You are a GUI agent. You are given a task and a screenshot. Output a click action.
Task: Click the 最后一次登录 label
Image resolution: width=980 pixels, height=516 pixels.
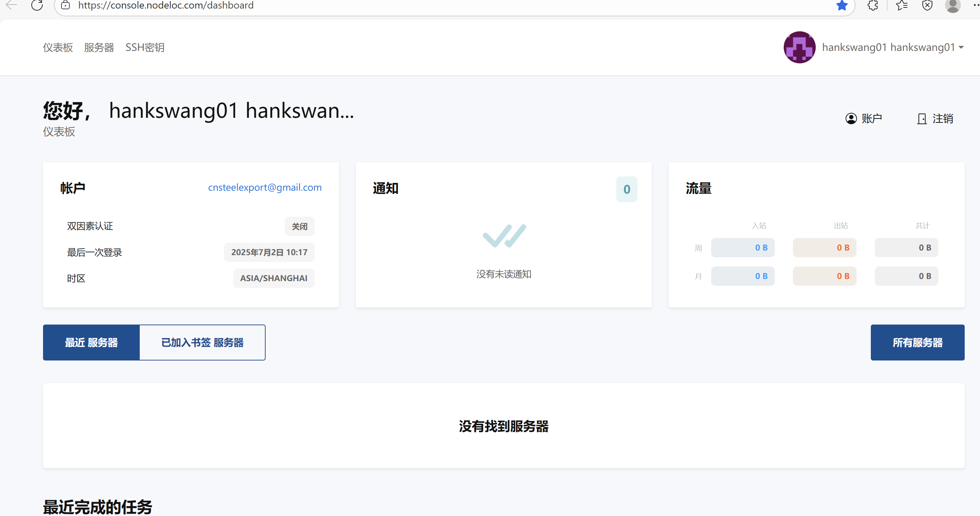(94, 252)
